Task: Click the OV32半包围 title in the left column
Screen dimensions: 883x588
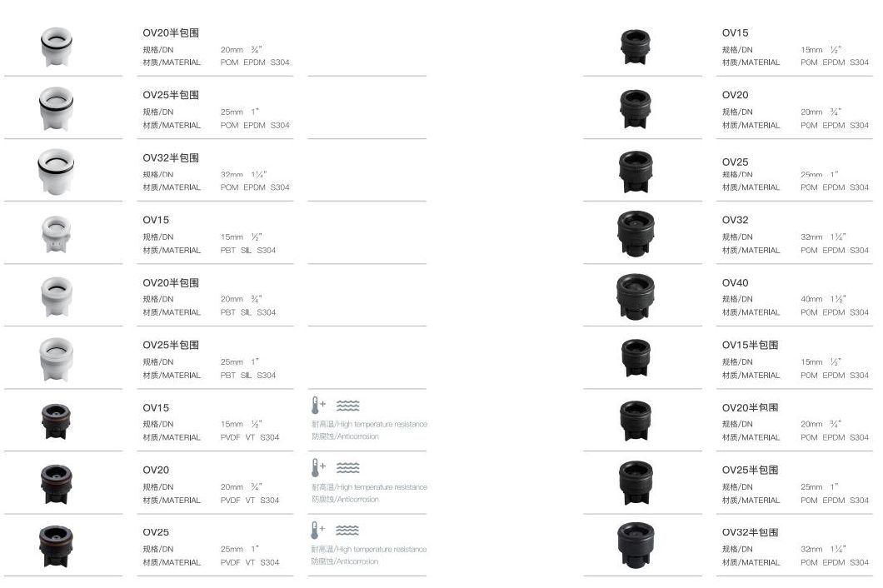Action: (x=171, y=157)
